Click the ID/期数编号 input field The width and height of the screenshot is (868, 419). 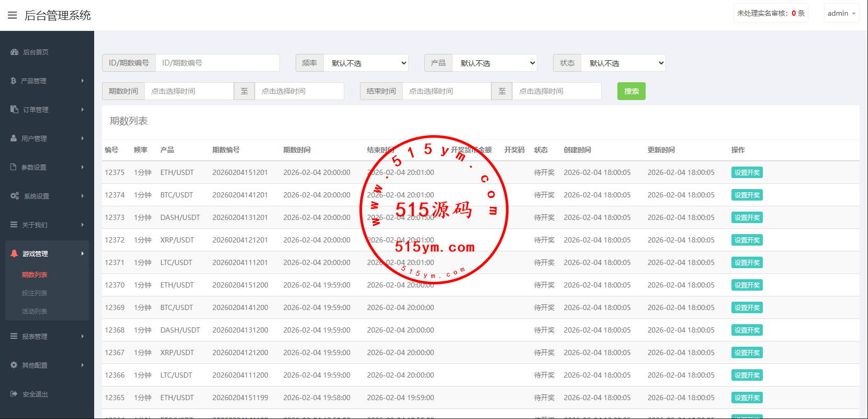pos(217,63)
